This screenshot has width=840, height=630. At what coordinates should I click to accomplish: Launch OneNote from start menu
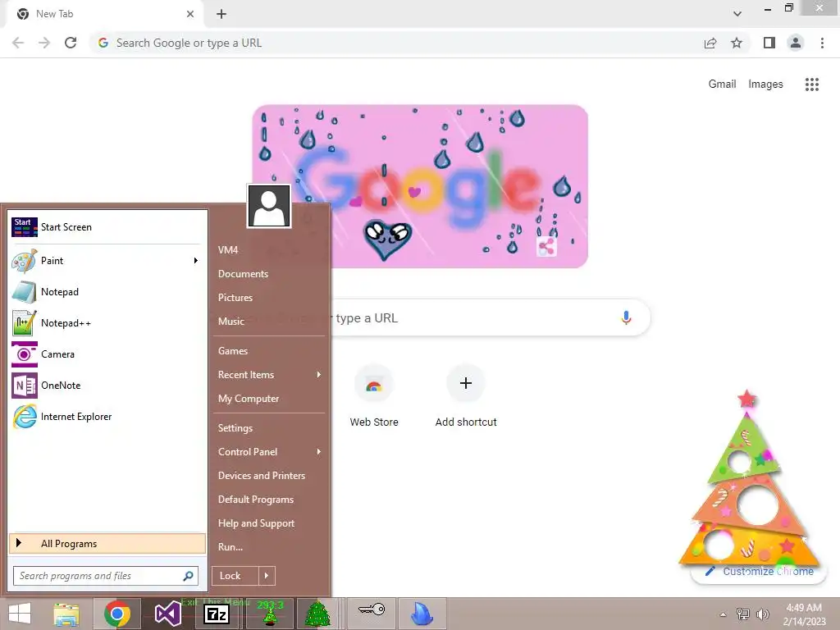[107, 386]
